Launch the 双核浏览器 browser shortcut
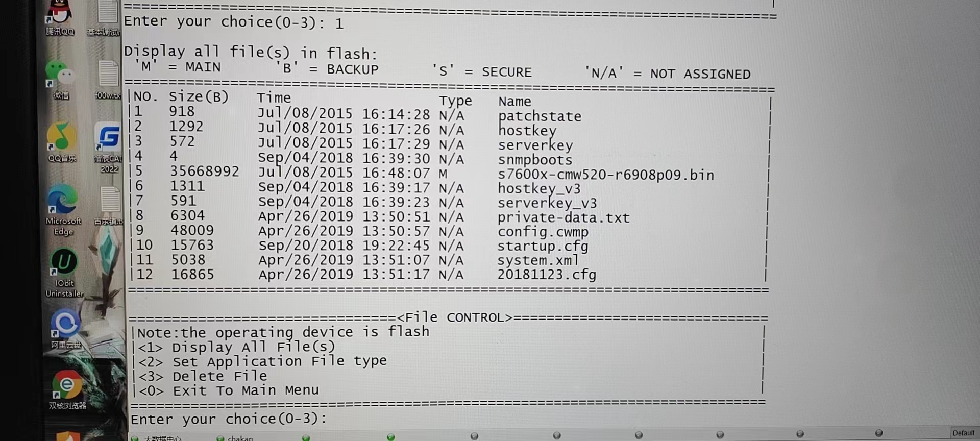Image resolution: width=980 pixels, height=441 pixels. [x=66, y=385]
